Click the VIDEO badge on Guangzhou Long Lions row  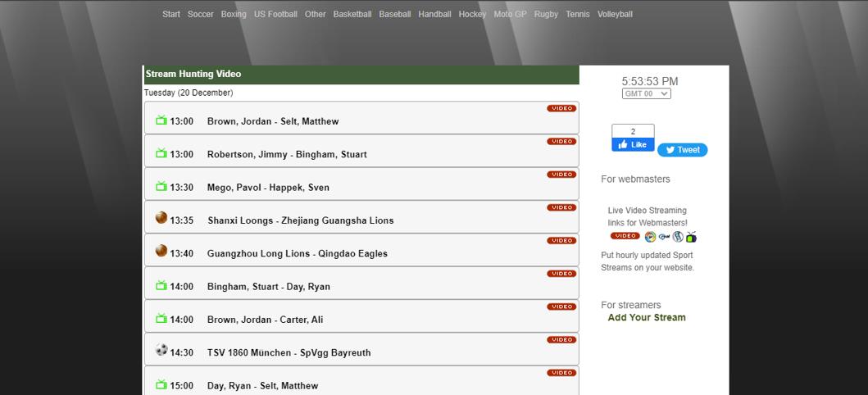pos(561,241)
